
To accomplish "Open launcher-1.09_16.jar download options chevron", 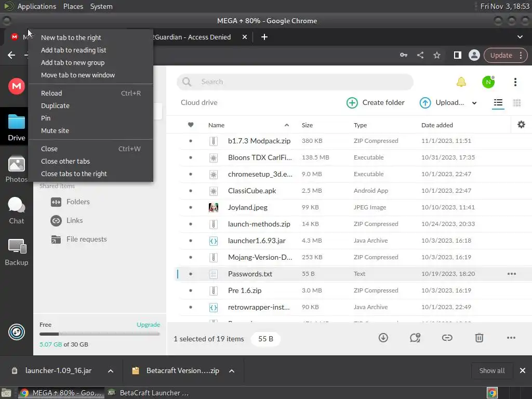I will pos(111,371).
